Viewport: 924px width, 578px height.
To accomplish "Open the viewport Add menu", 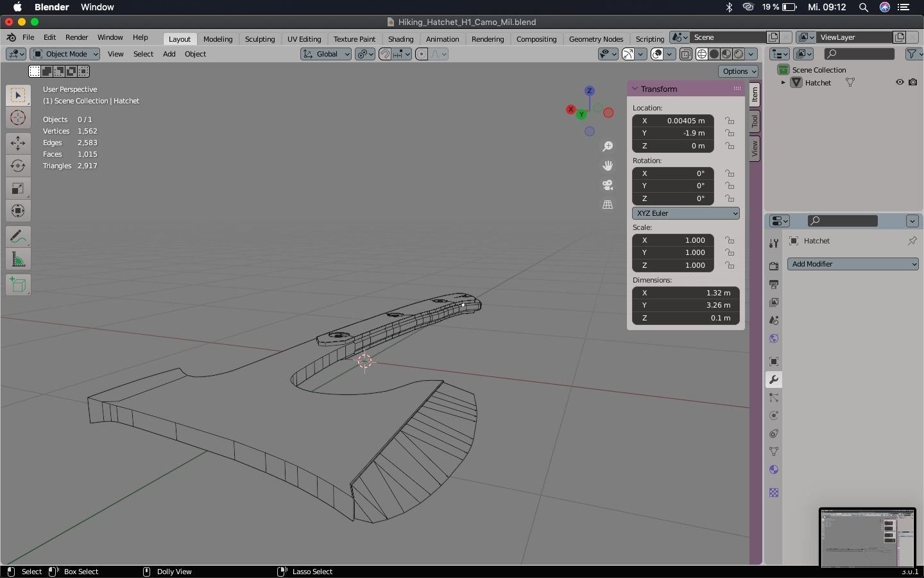I will [169, 54].
